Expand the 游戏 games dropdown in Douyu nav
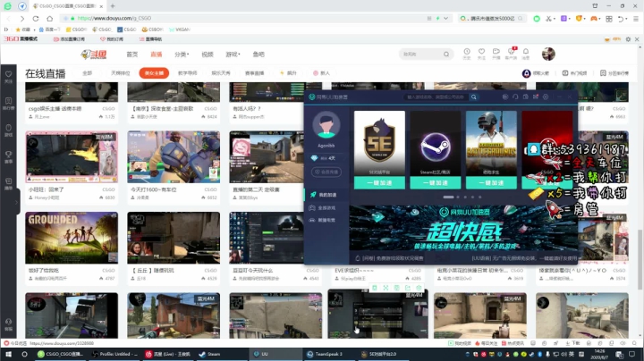This screenshot has height=361, width=644. pyautogui.click(x=233, y=55)
